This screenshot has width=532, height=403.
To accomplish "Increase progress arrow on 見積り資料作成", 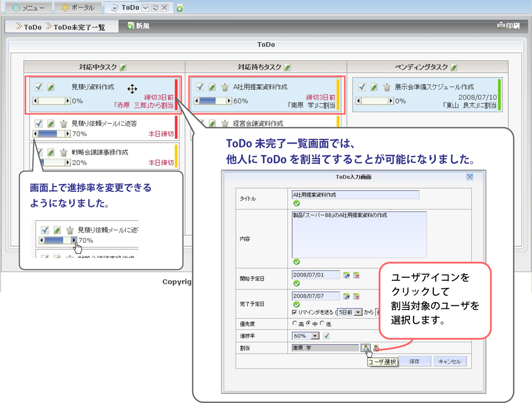I will [x=68, y=101].
